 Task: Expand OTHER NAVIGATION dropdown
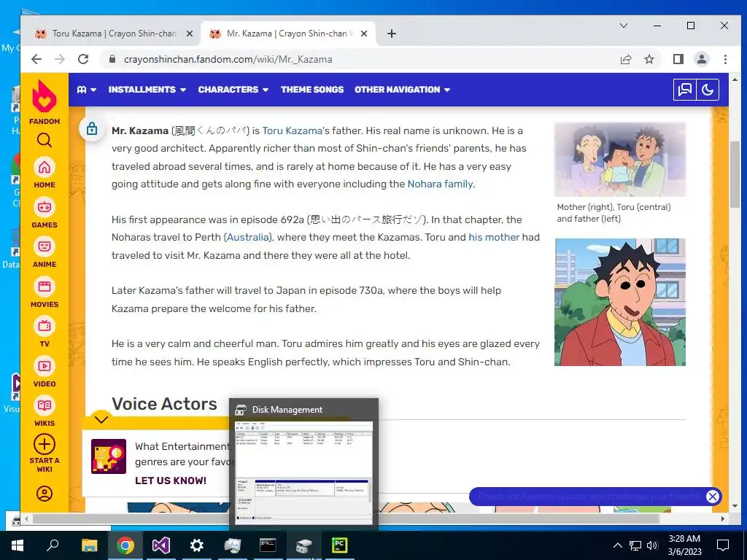click(402, 90)
